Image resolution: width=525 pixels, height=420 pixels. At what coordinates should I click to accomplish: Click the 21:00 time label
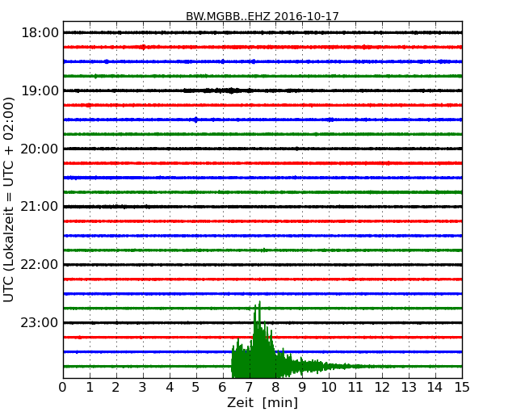(x=40, y=207)
